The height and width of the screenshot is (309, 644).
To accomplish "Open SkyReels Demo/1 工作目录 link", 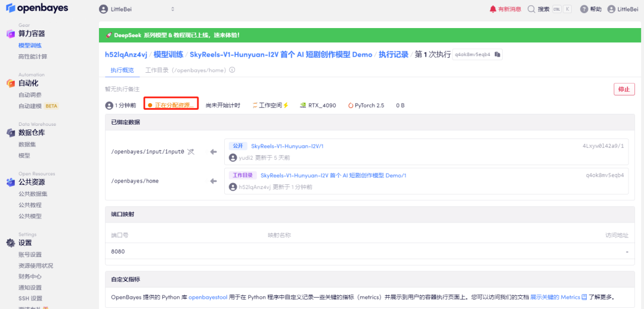I will (x=333, y=175).
